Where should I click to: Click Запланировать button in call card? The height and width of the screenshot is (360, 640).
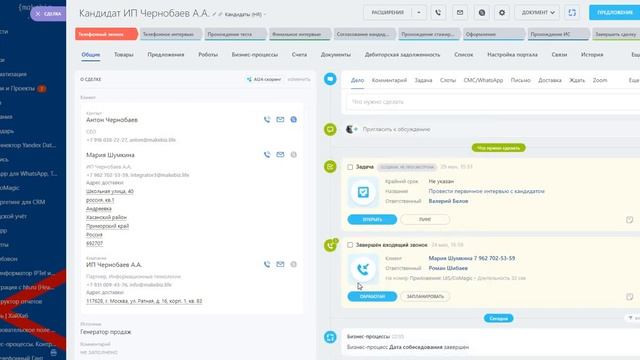click(x=425, y=297)
